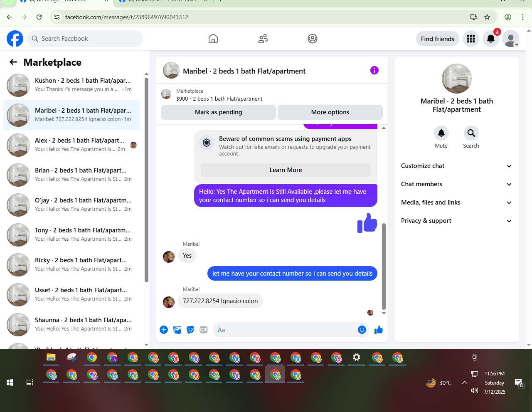Viewport: 532px width, 412px height.
Task: Click Find friends button
Action: pos(438,39)
